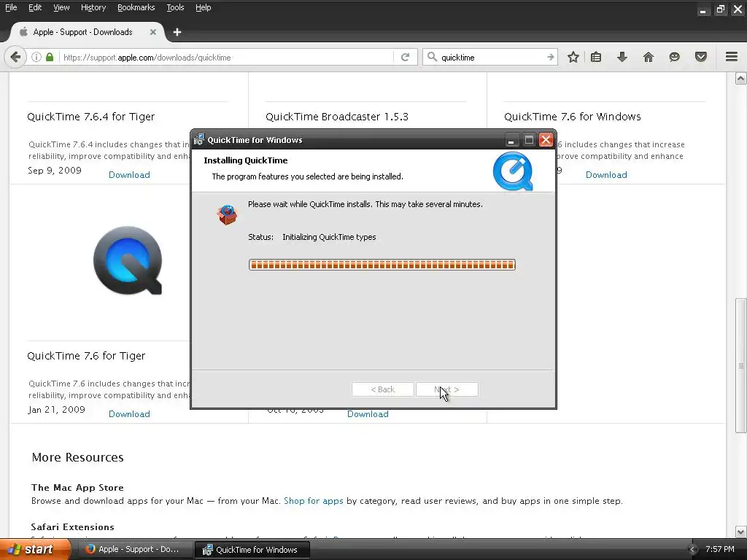This screenshot has height=560, width=747.
Task: Open the Bookmarks menu
Action: click(136, 7)
